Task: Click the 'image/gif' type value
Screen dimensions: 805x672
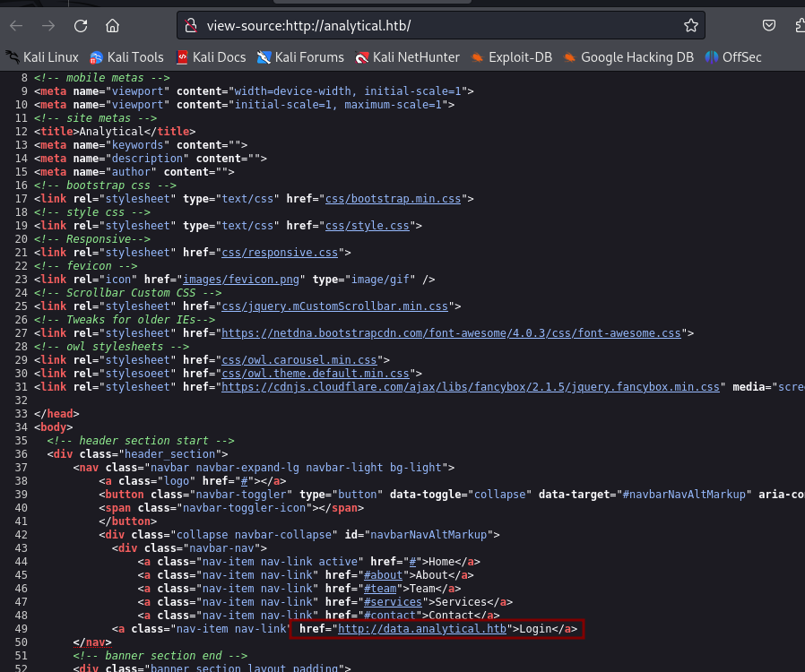Action: pos(380,280)
